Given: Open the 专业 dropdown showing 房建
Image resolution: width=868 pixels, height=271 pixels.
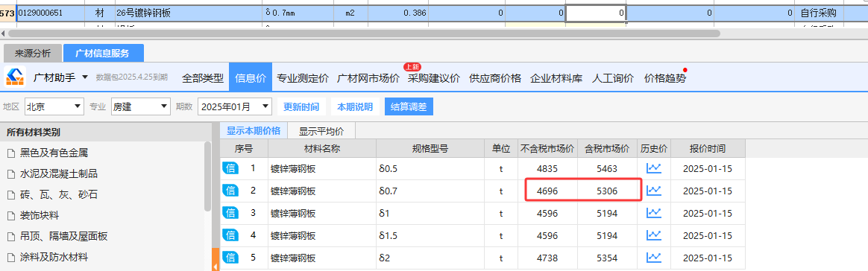Looking at the screenshot, I should [140, 106].
